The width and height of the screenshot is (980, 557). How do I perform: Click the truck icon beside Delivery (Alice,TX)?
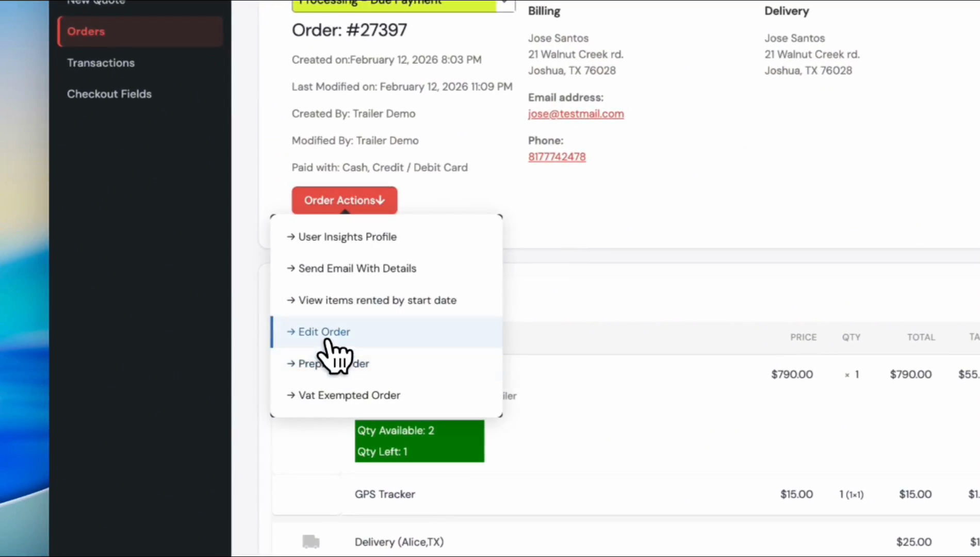[311, 542]
